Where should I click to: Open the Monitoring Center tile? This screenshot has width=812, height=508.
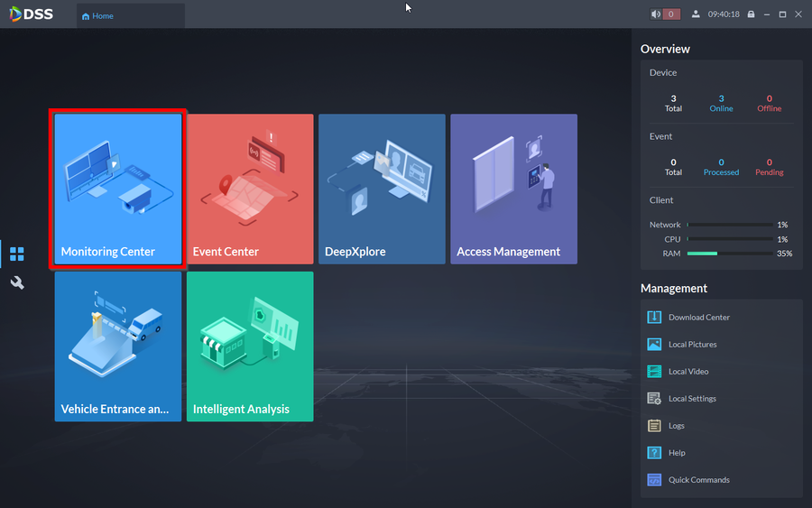(x=118, y=189)
